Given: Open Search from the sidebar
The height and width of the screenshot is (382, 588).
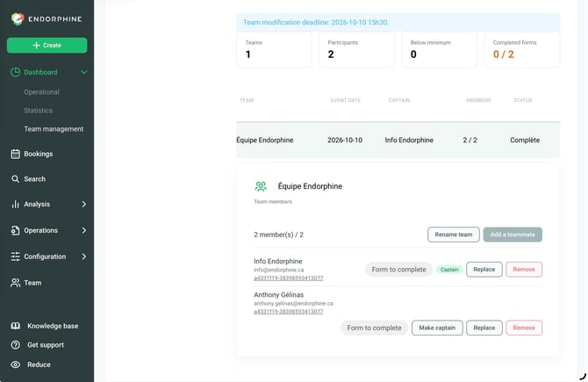Looking at the screenshot, I should coord(34,179).
